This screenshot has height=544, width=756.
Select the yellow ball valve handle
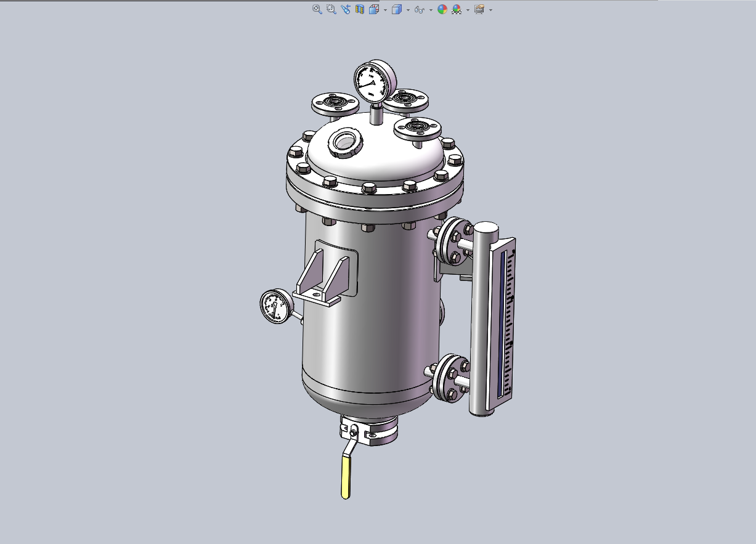point(346,477)
